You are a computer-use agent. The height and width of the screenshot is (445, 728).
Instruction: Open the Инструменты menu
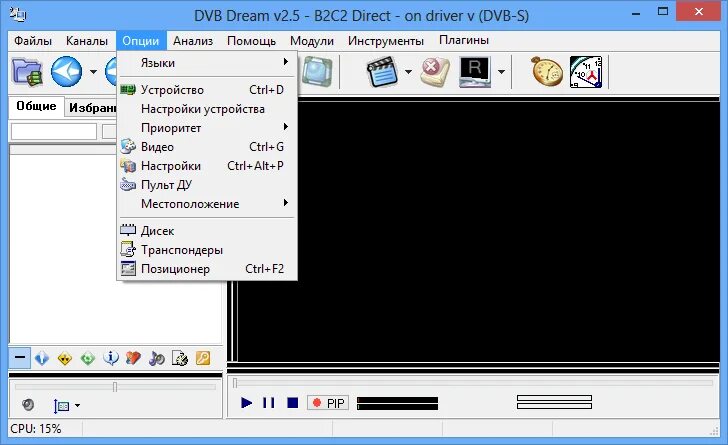[x=385, y=41]
